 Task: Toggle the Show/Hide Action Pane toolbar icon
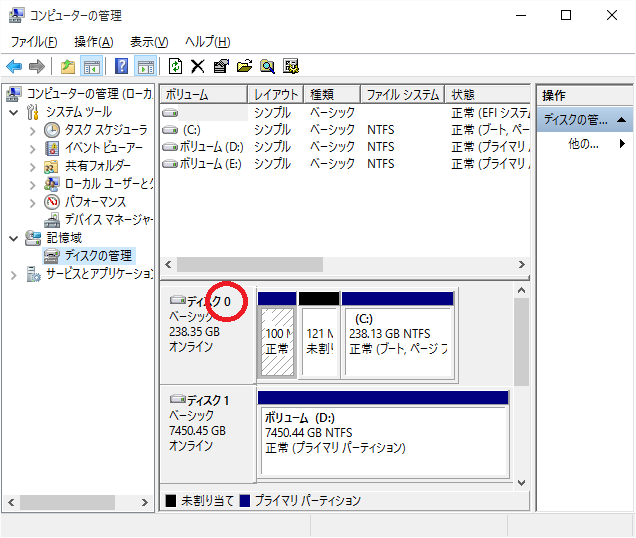tap(145, 66)
